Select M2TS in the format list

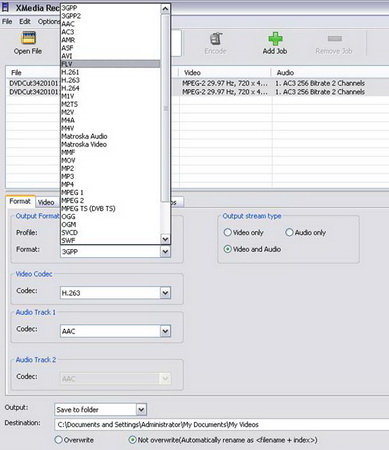click(110, 104)
